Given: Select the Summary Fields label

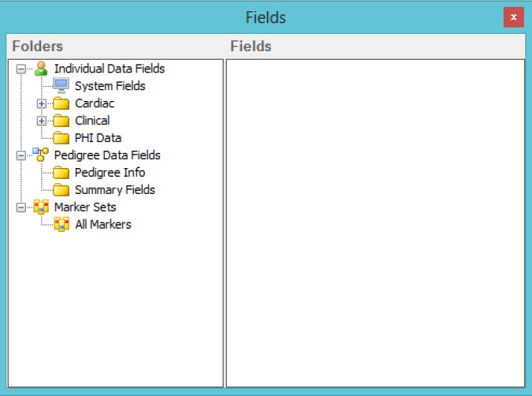Looking at the screenshot, I should [x=115, y=190].
